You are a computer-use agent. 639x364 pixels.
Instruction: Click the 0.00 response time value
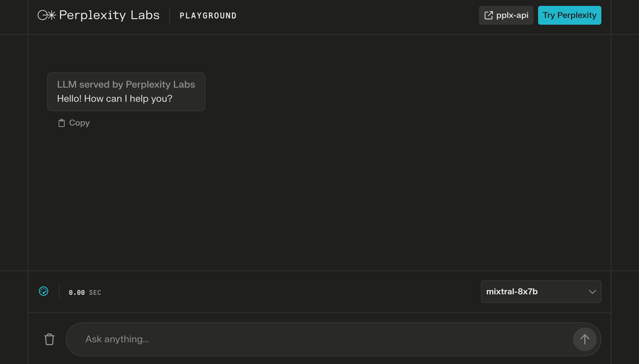(77, 292)
